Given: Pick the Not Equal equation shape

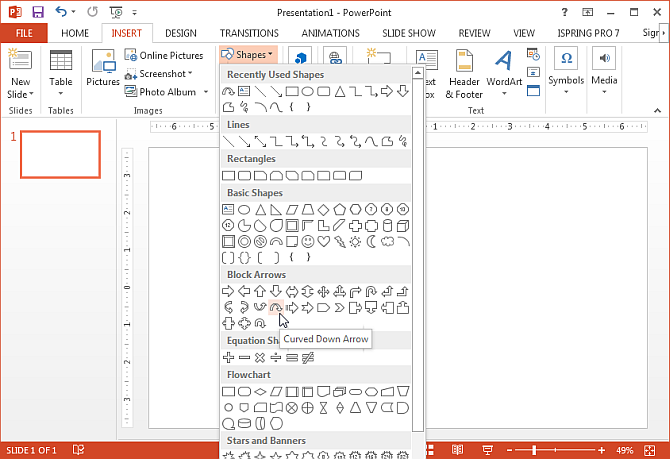Looking at the screenshot, I should 308,358.
